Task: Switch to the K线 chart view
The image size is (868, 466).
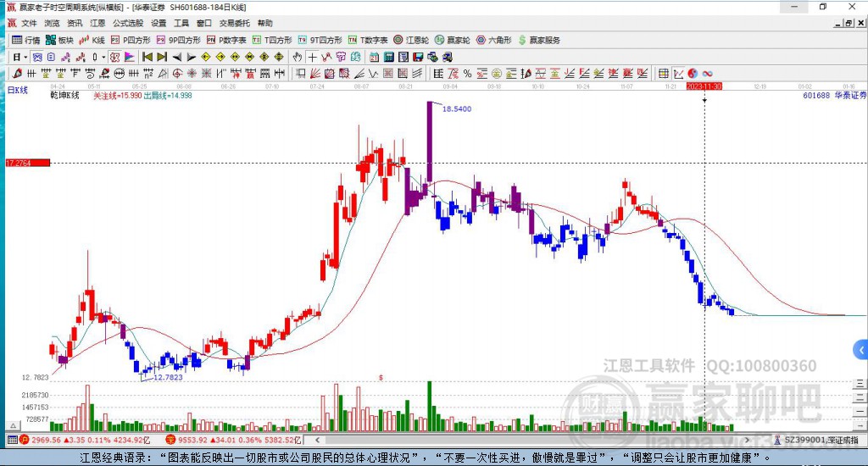Action: click(x=92, y=40)
